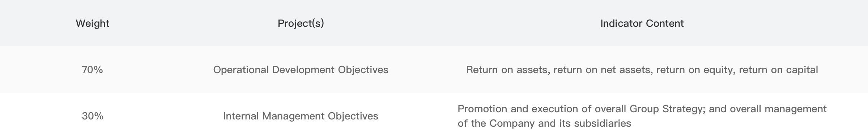Select the 'return on capital' phrase

(x=778, y=69)
